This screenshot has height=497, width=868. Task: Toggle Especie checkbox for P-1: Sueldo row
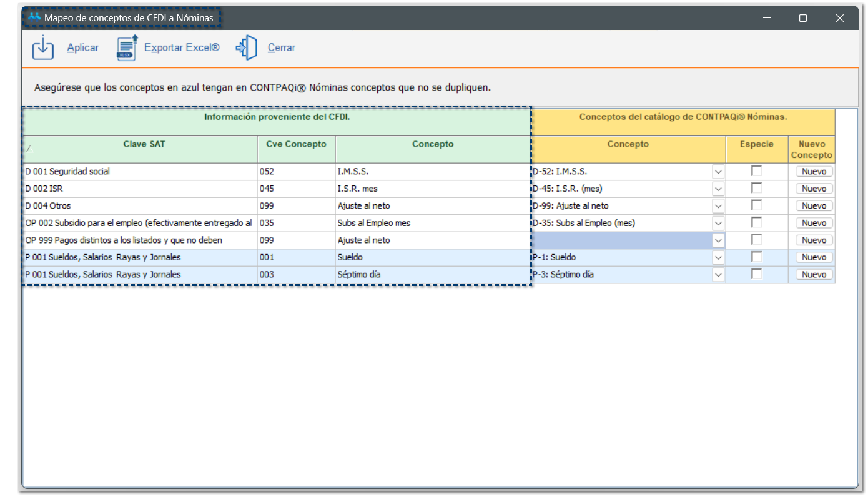click(x=756, y=257)
